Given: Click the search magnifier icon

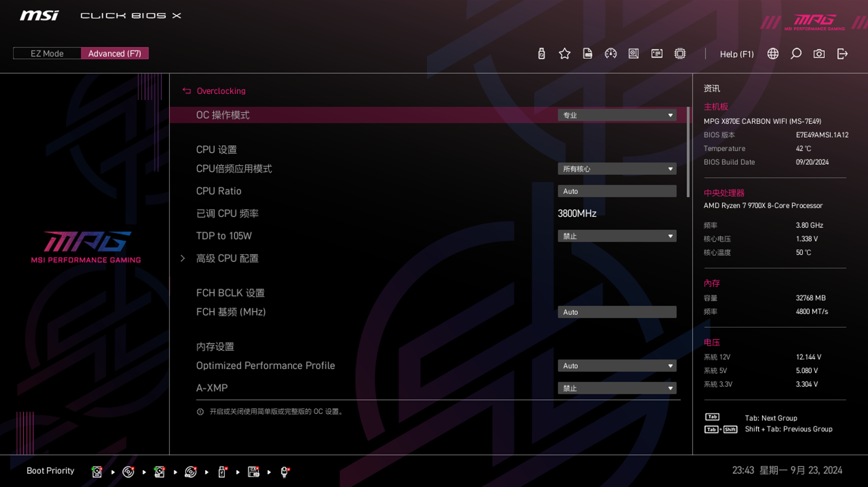Looking at the screenshot, I should pyautogui.click(x=796, y=54).
